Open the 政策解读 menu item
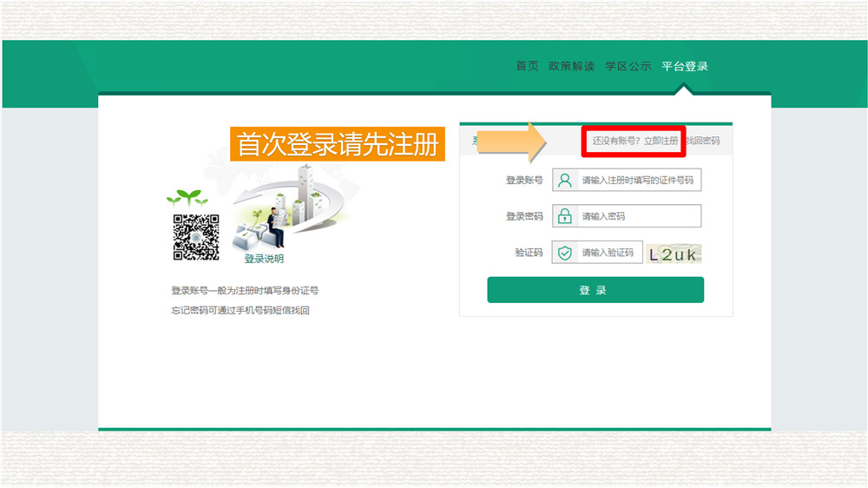 tap(572, 67)
